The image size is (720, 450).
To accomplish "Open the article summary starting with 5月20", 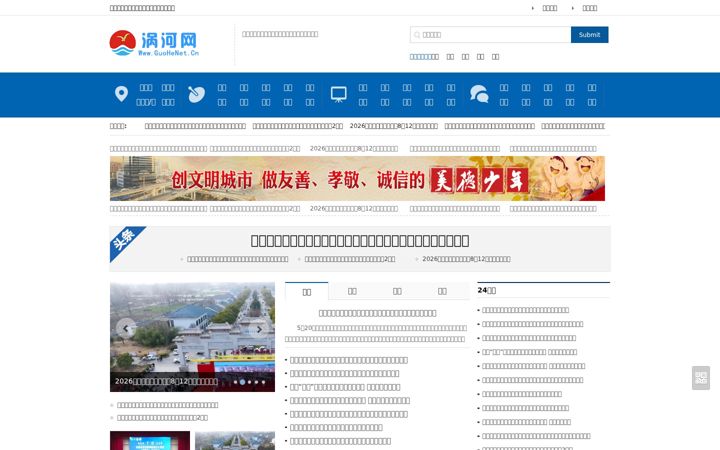I will pyautogui.click(x=376, y=333).
